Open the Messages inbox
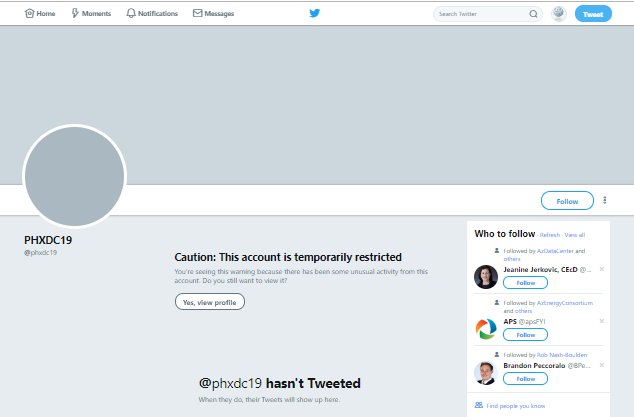 [x=213, y=13]
